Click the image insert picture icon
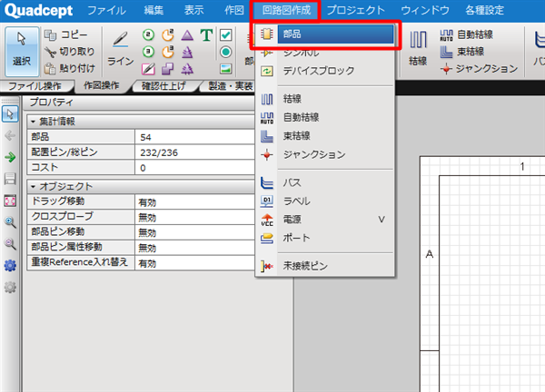This screenshot has width=545, height=392. (x=226, y=69)
